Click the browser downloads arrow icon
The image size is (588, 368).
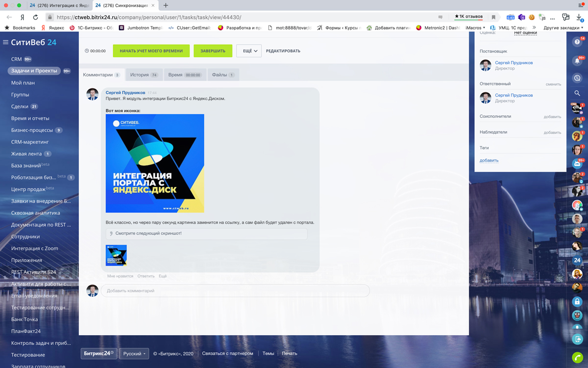pyautogui.click(x=579, y=17)
